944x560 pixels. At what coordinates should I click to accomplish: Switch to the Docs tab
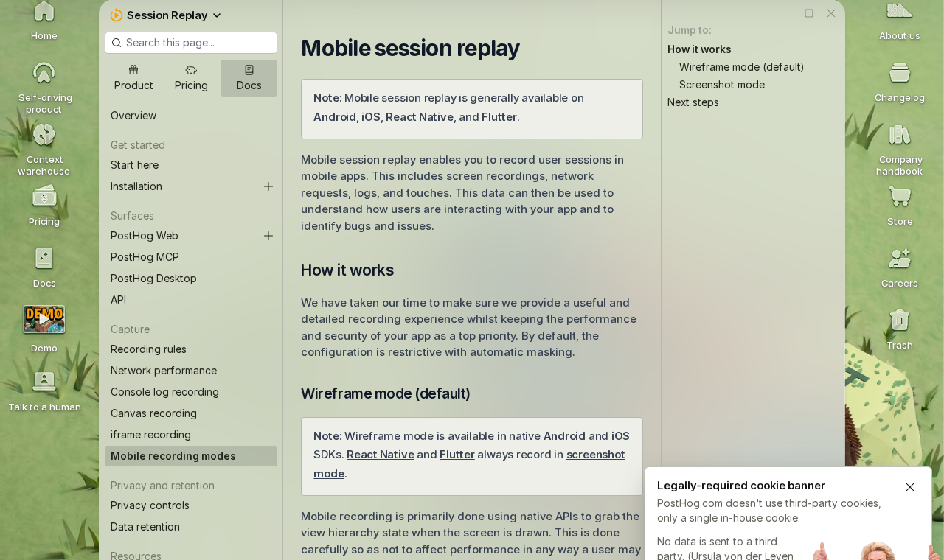(249, 78)
